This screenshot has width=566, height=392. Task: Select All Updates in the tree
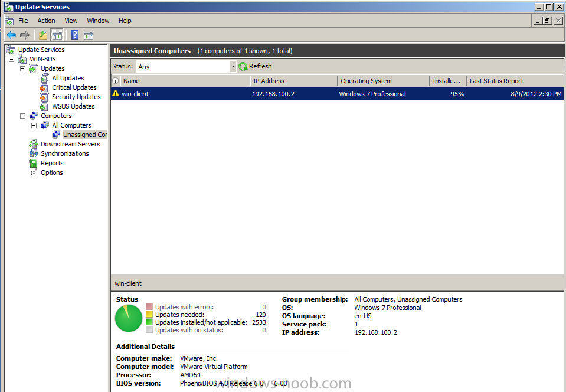tap(68, 78)
